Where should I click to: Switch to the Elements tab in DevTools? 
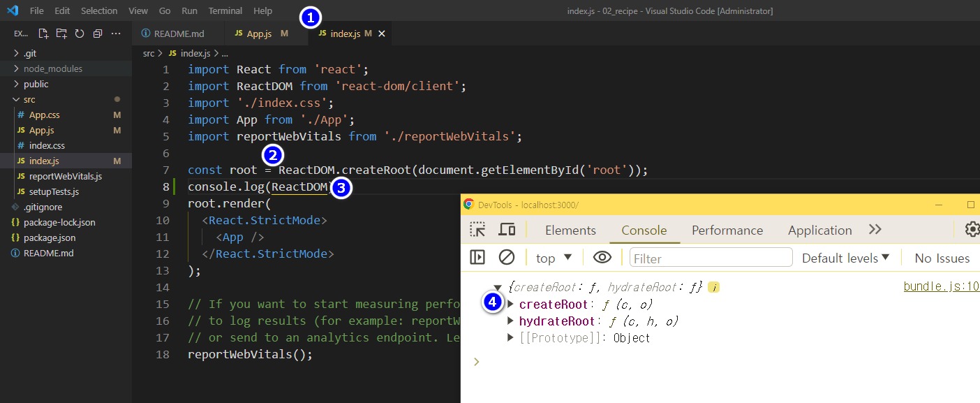click(570, 230)
